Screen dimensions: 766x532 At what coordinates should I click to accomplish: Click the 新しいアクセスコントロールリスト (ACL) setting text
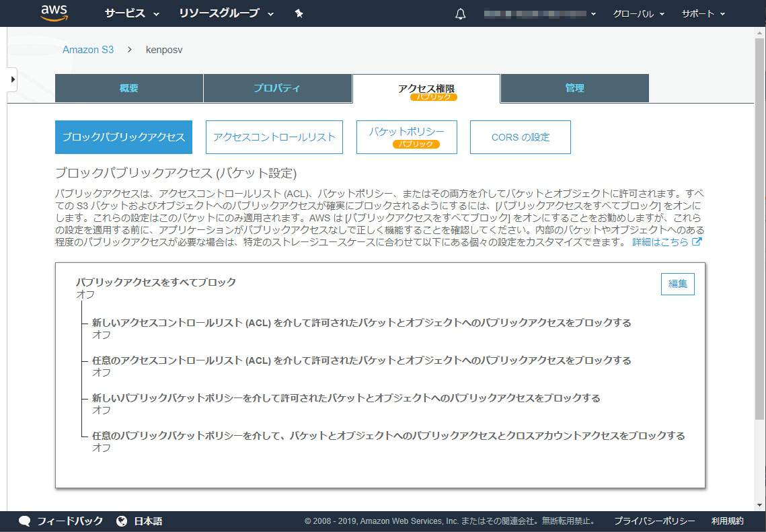(x=362, y=323)
